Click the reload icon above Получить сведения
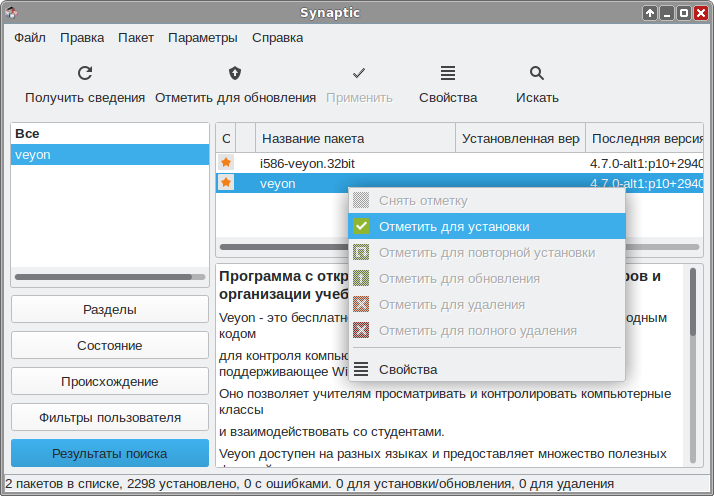This screenshot has width=714, height=496. (x=85, y=73)
